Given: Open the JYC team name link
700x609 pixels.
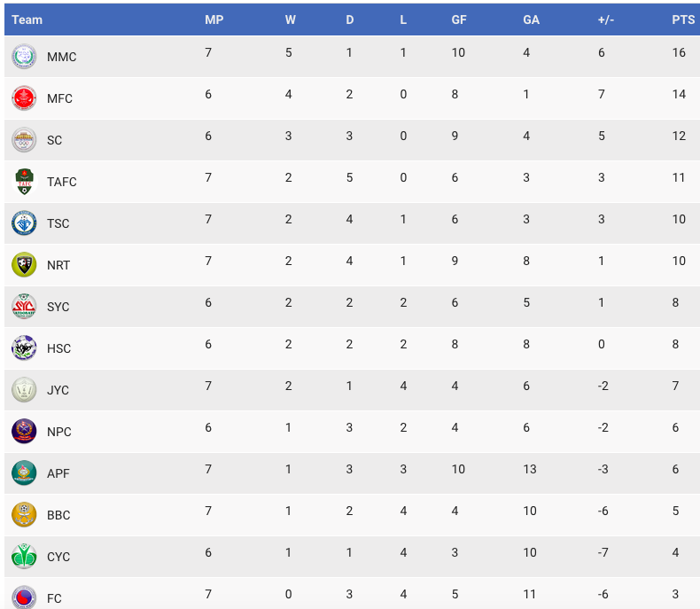Looking at the screenshot, I should click(58, 390).
